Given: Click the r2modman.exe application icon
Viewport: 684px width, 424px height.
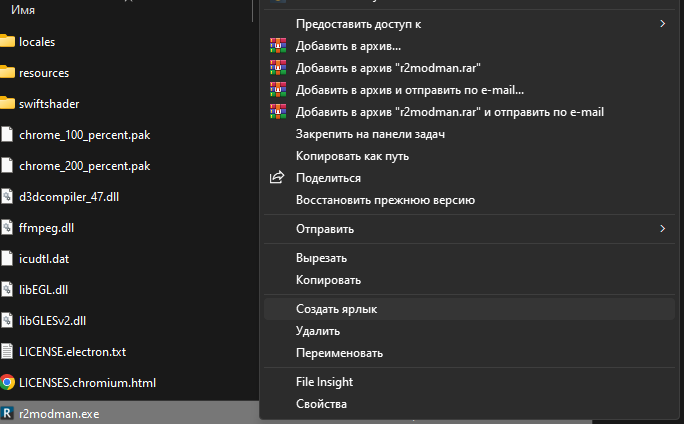Looking at the screenshot, I should 8,412.
